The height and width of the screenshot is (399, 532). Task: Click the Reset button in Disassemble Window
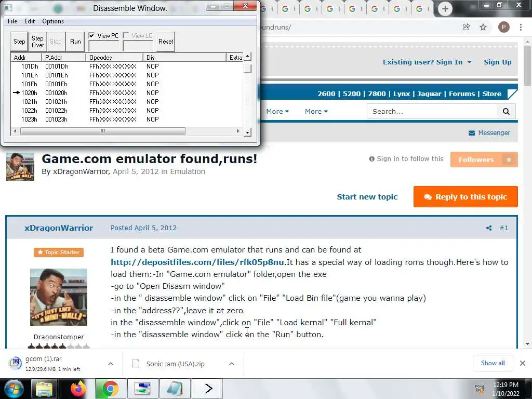coord(166,42)
